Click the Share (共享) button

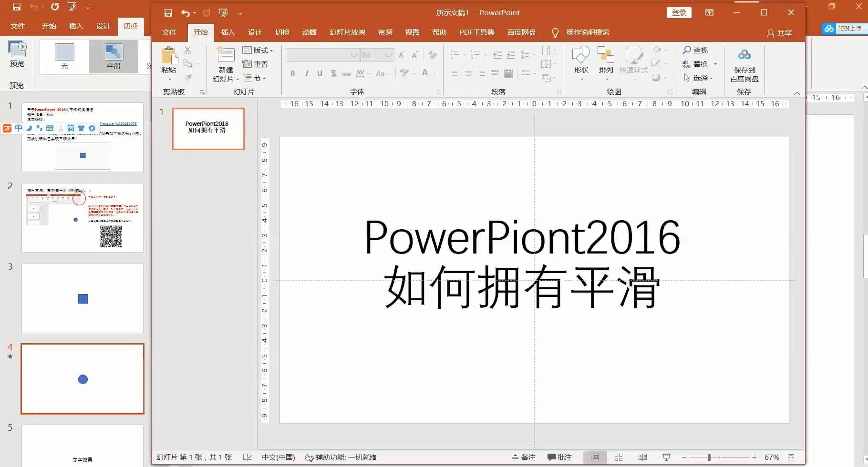click(x=779, y=33)
